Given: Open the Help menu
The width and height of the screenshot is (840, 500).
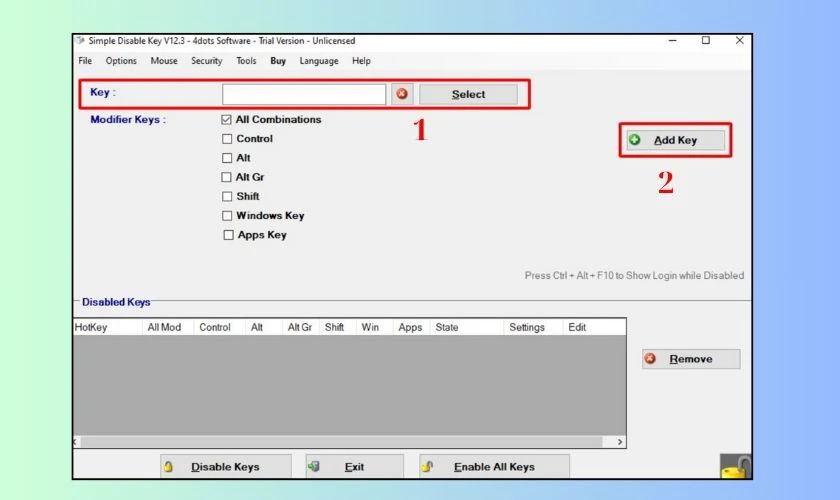Looking at the screenshot, I should click(361, 61).
